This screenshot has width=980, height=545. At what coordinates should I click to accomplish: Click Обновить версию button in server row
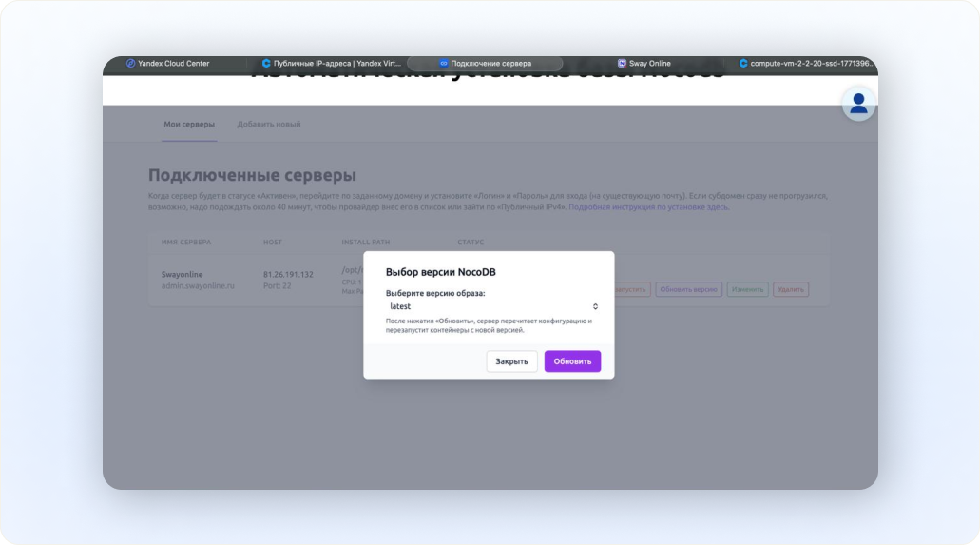pos(689,289)
